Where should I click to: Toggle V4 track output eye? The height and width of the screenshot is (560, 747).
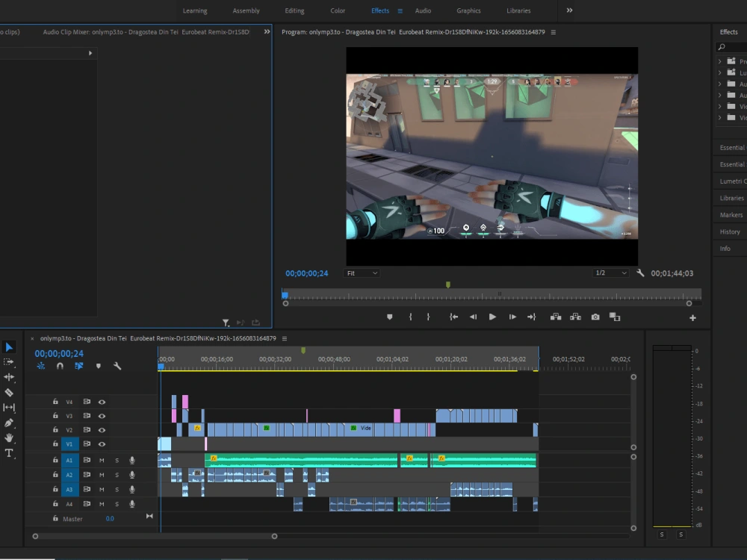click(102, 402)
